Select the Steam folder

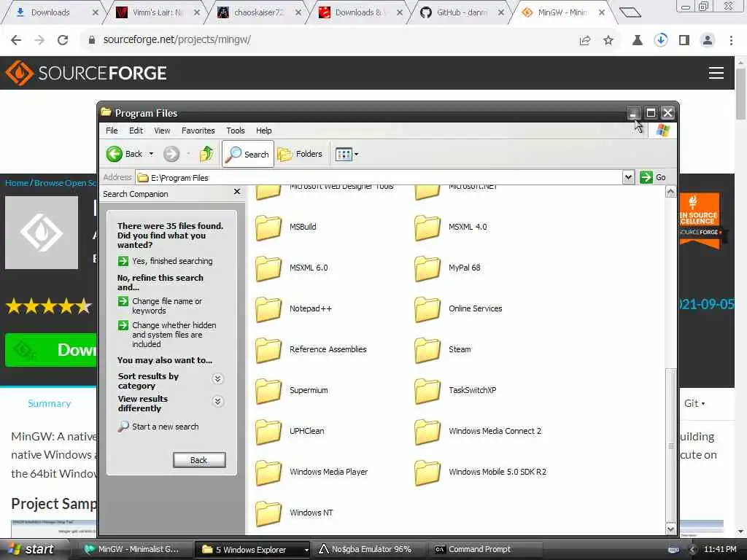443,349
